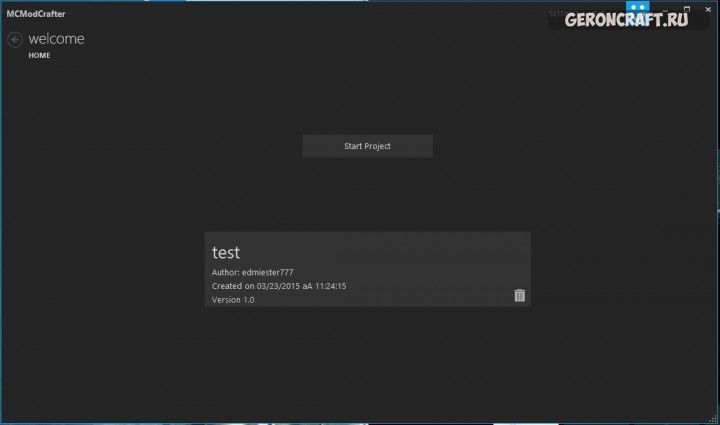This screenshot has height=425, width=720.
Task: Select the Author: edmiester777 line
Action: click(x=252, y=272)
